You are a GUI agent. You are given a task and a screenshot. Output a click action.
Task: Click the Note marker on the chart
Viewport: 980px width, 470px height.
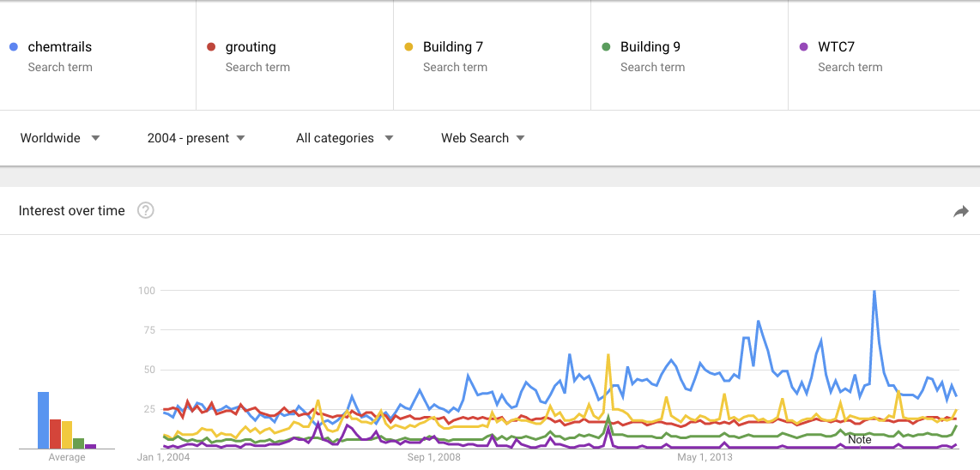[x=860, y=439]
